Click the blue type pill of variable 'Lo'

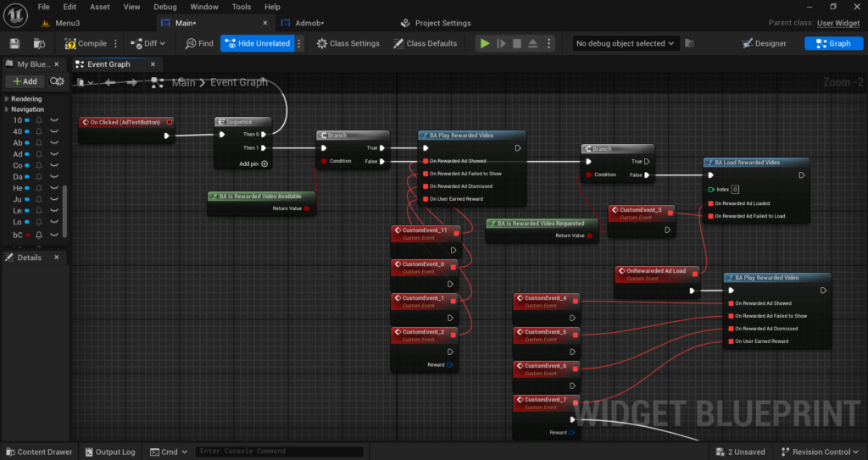point(26,222)
